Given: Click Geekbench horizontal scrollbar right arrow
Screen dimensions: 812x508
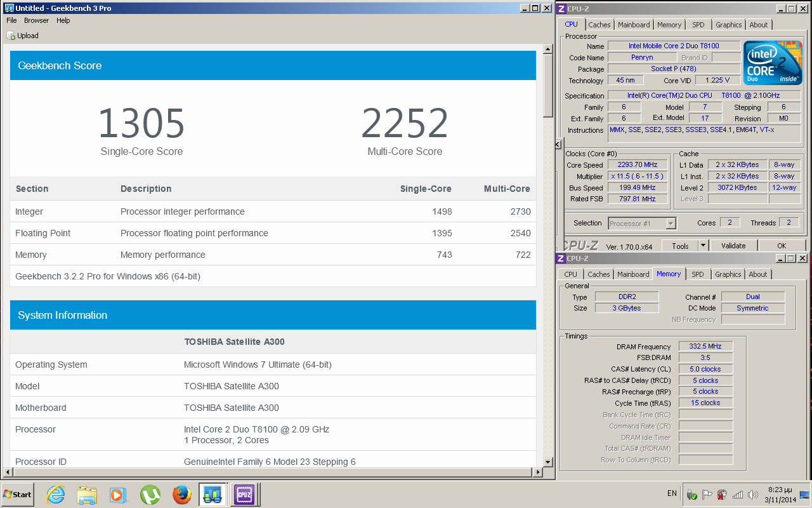Looking at the screenshot, I should pos(538,472).
